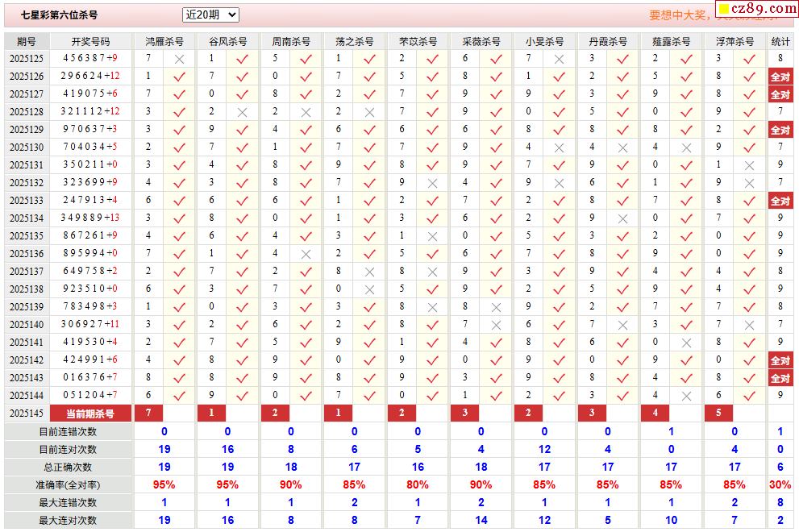Click 薤露's 最大连对次数 value 10
Image resolution: width=799 pixels, height=532 pixels.
click(671, 520)
